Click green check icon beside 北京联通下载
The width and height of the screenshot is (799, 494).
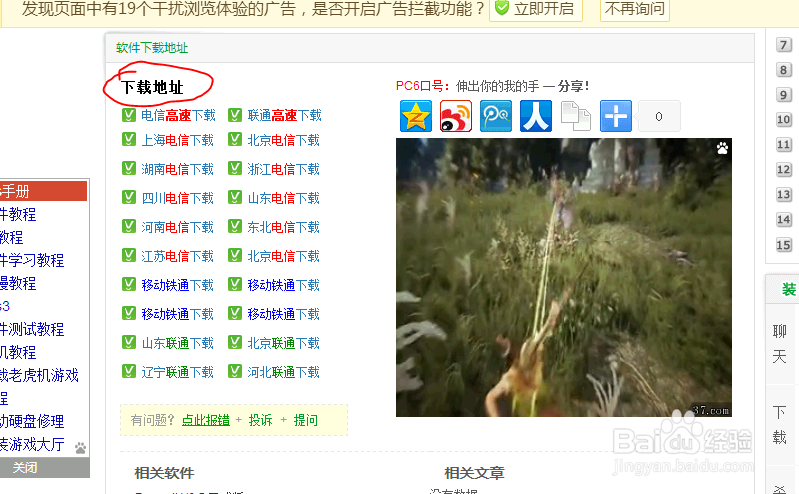tap(235, 343)
